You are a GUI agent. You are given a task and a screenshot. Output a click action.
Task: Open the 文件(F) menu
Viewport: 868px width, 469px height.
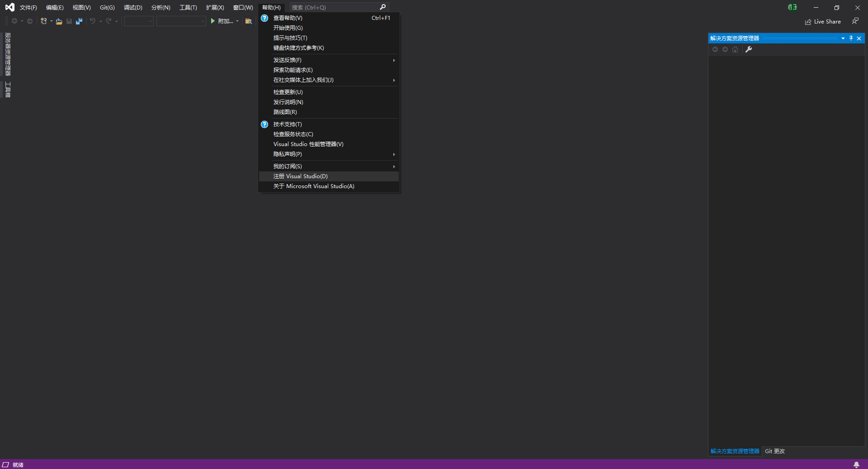click(x=28, y=7)
